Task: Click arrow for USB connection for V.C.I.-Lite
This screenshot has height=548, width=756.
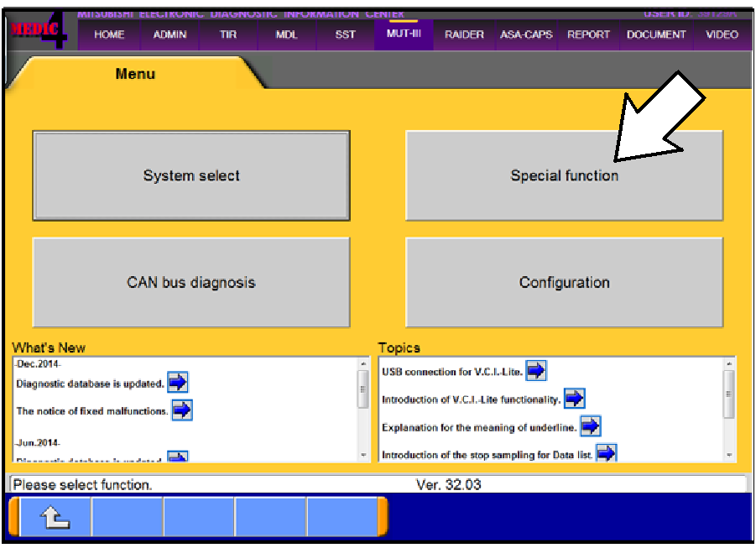Action: 536,370
